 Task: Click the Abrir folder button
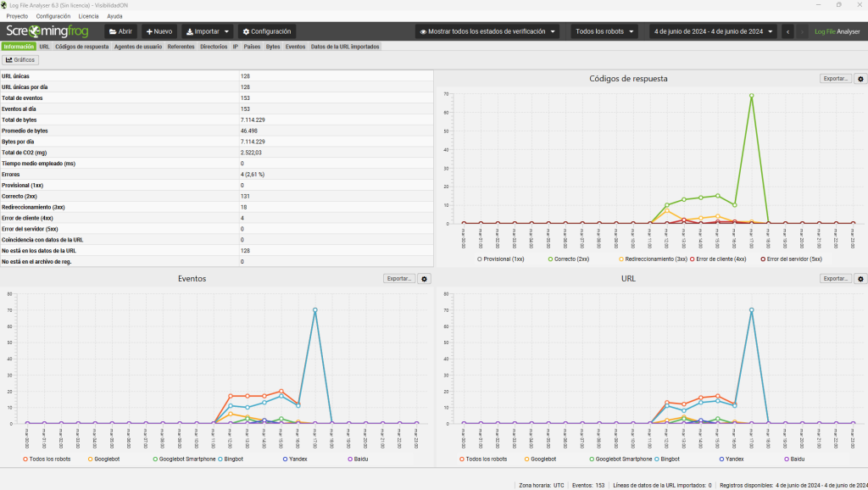(120, 31)
